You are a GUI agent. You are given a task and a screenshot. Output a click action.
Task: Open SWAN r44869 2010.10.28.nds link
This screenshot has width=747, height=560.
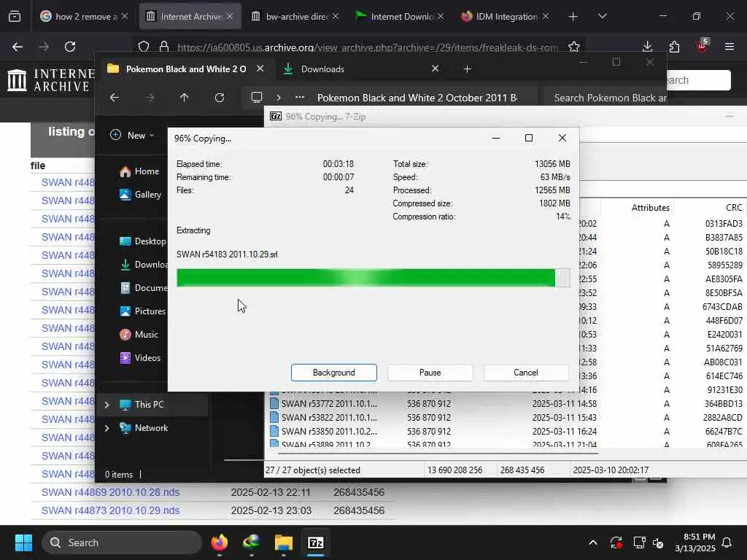(x=111, y=492)
